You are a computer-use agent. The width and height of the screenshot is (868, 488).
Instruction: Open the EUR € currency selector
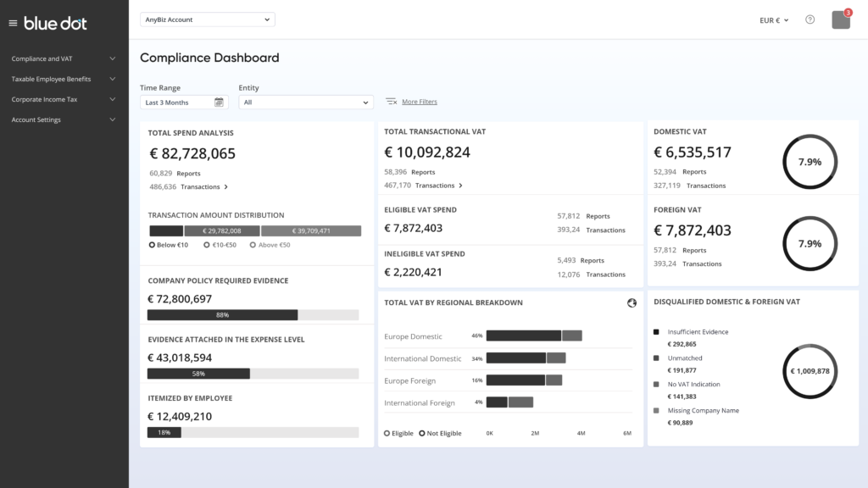tap(775, 19)
